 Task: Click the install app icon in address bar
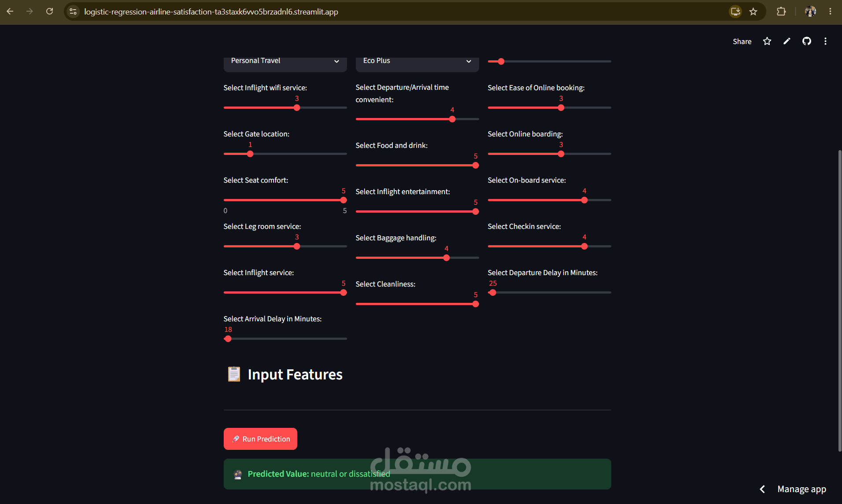[735, 11]
